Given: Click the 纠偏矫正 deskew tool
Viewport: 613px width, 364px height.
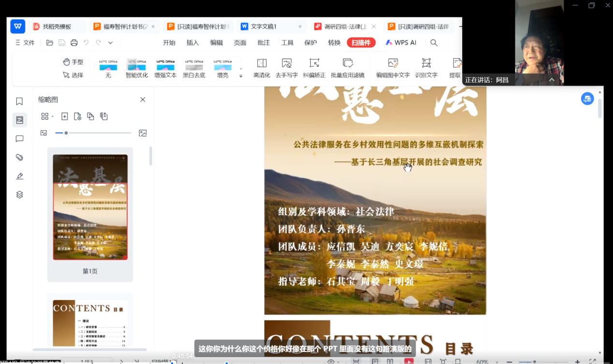Looking at the screenshot, I should point(314,68).
